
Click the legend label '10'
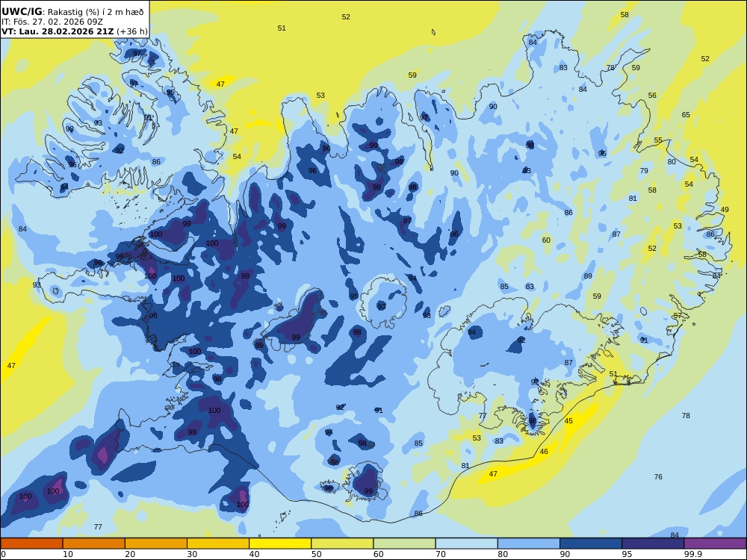(68, 554)
